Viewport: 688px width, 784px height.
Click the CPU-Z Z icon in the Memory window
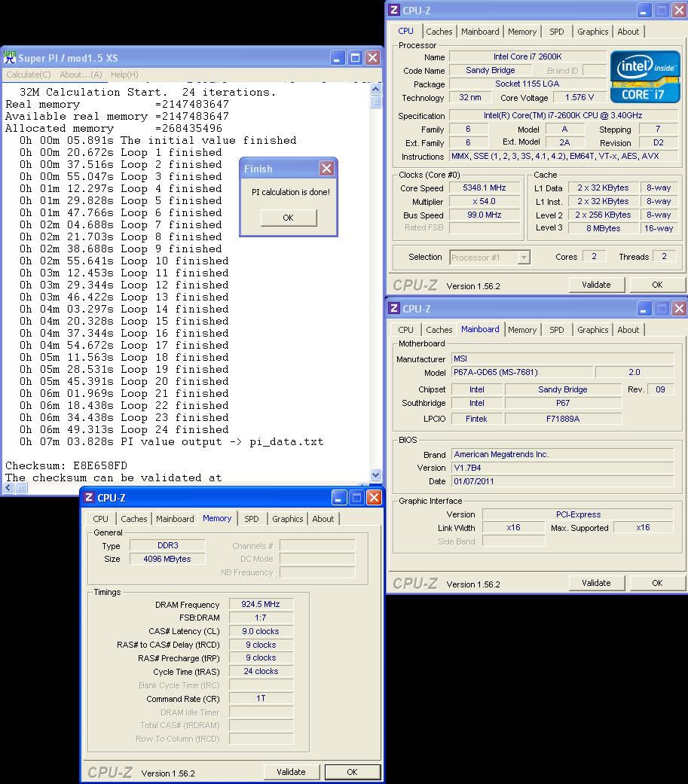89,497
